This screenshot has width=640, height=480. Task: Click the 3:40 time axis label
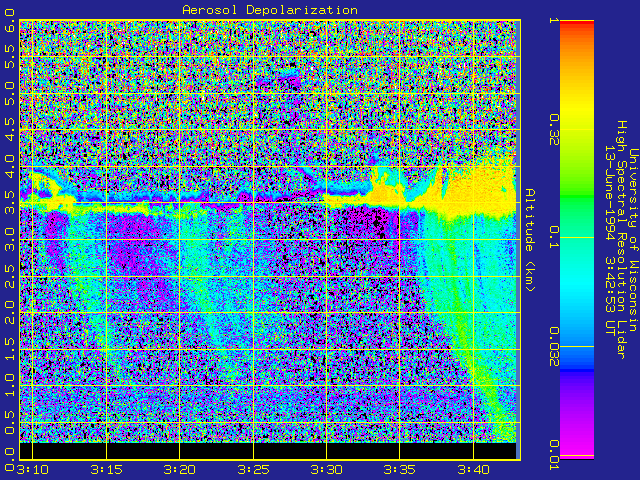coord(473,470)
